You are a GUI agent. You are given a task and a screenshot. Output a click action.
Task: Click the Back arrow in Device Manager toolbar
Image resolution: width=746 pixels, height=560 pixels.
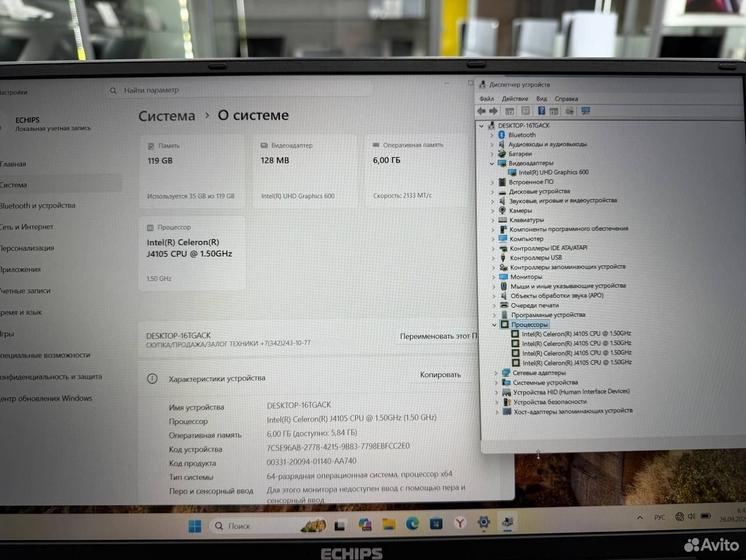(x=481, y=111)
